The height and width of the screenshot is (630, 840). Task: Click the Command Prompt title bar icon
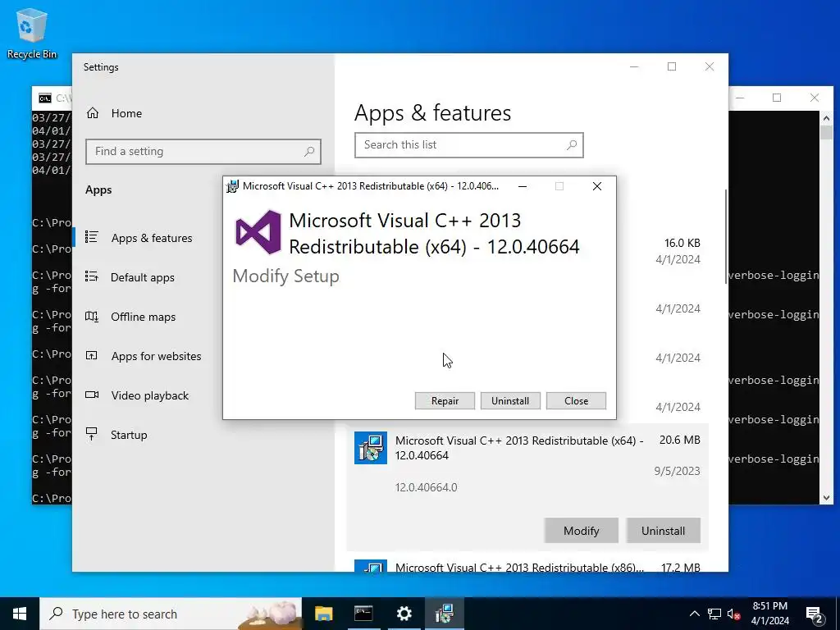(x=45, y=98)
